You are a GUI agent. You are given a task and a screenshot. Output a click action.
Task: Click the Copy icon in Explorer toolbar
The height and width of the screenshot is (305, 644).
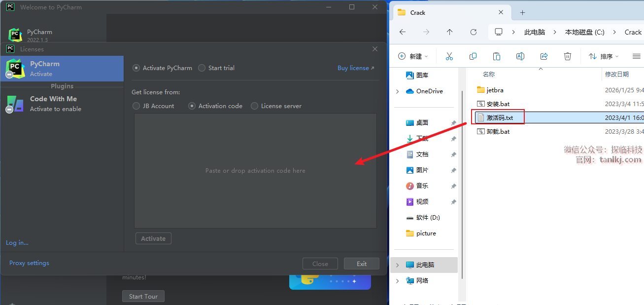coord(473,56)
